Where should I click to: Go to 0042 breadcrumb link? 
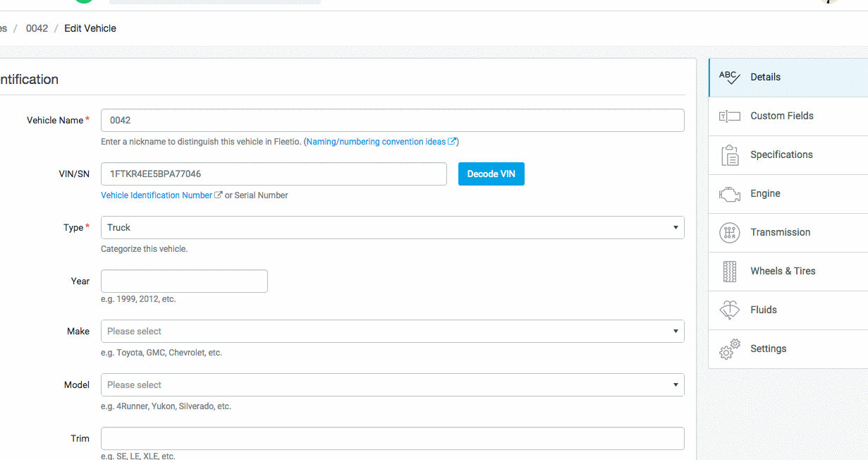pyautogui.click(x=37, y=29)
